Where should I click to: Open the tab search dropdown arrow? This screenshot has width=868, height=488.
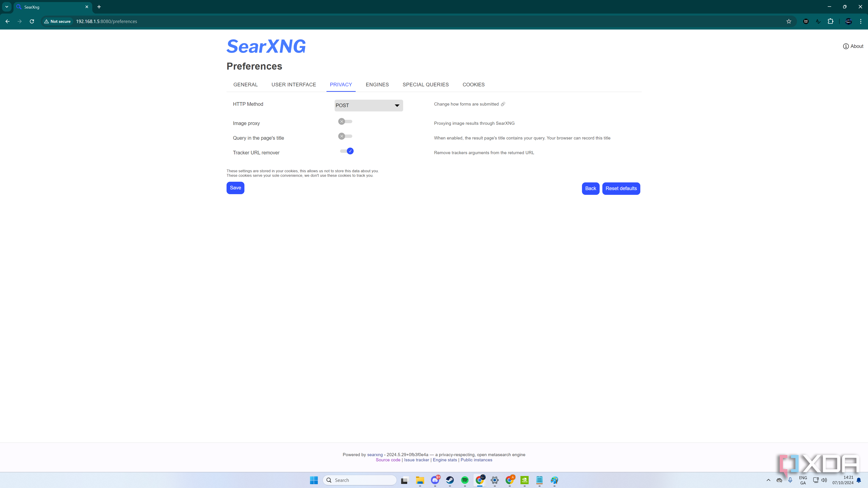pyautogui.click(x=7, y=7)
